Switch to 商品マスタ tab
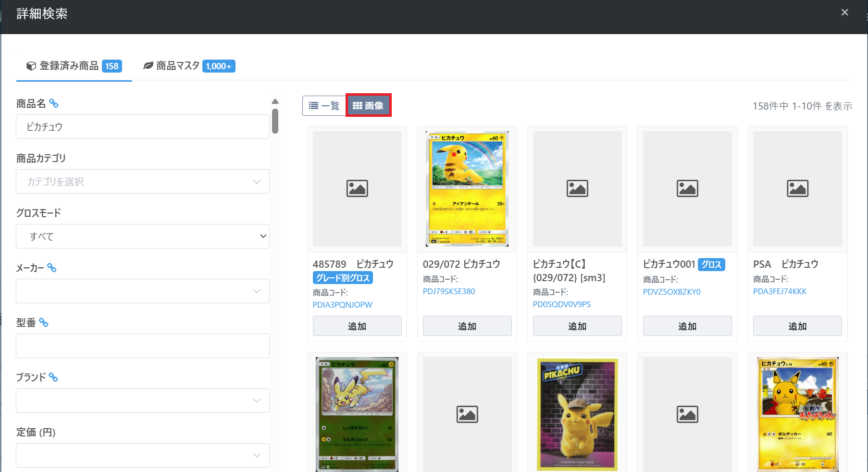Screen dimensions: 868x472 click(189, 66)
